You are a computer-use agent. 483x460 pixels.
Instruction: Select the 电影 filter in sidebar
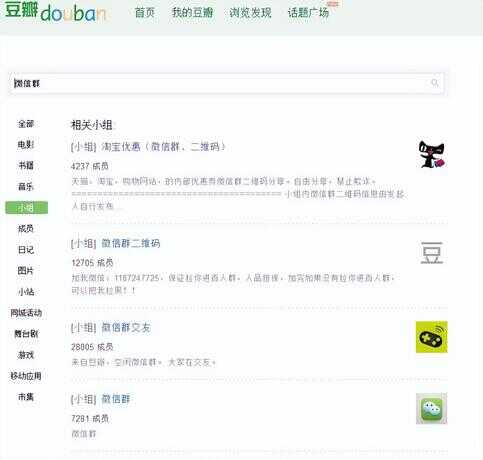pyautogui.click(x=26, y=145)
